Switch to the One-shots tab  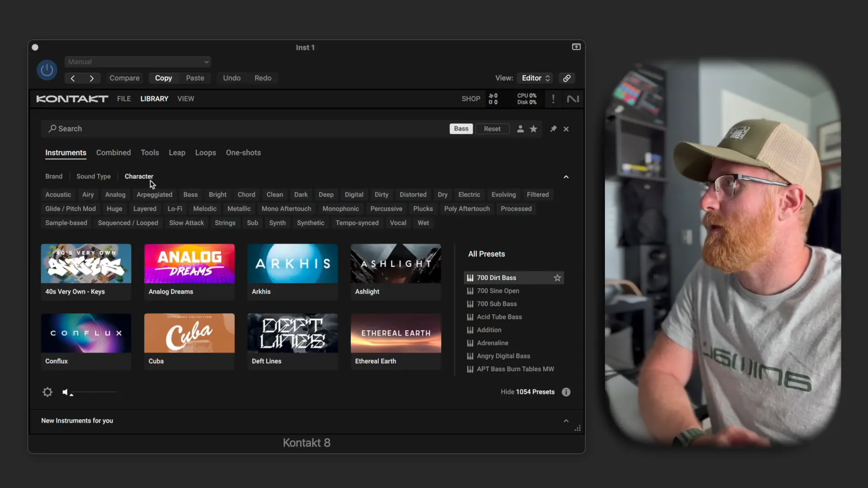[x=243, y=153]
